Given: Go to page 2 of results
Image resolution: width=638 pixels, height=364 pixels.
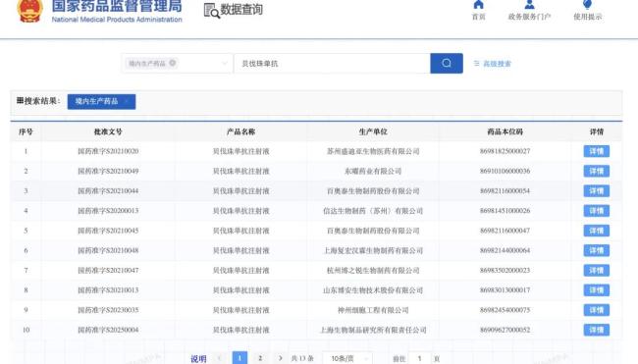Looking at the screenshot, I should (x=260, y=358).
